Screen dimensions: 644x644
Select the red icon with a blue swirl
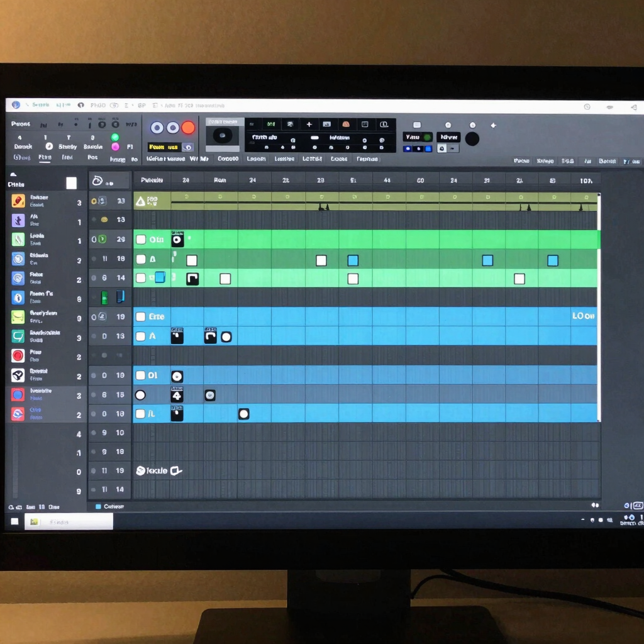click(x=18, y=414)
